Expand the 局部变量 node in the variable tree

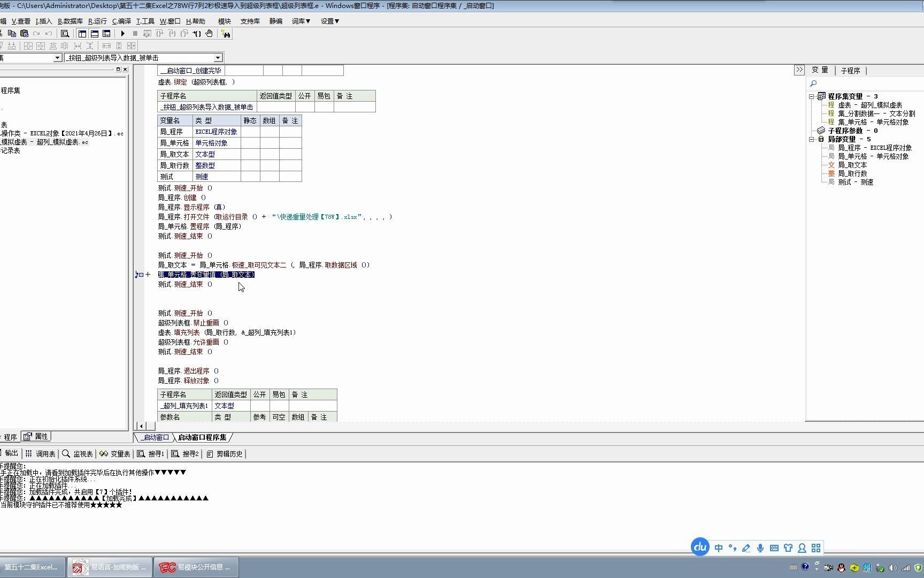[x=812, y=139]
